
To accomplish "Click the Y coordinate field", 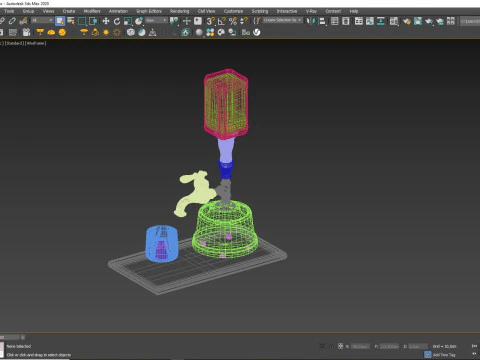I will tap(389, 346).
